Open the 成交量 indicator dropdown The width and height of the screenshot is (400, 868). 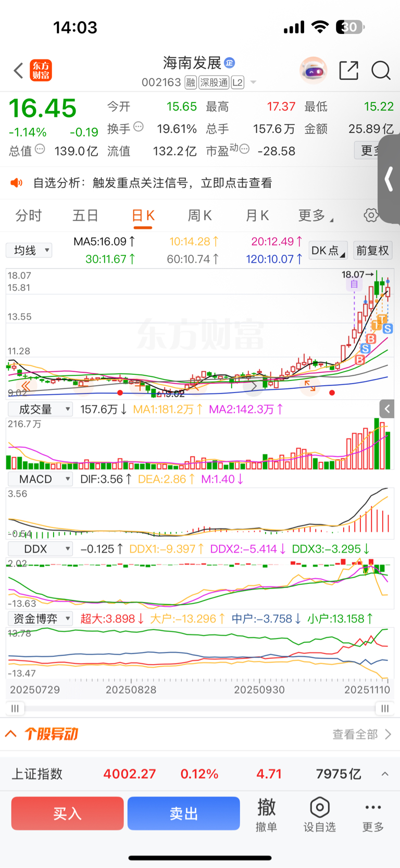[40, 409]
